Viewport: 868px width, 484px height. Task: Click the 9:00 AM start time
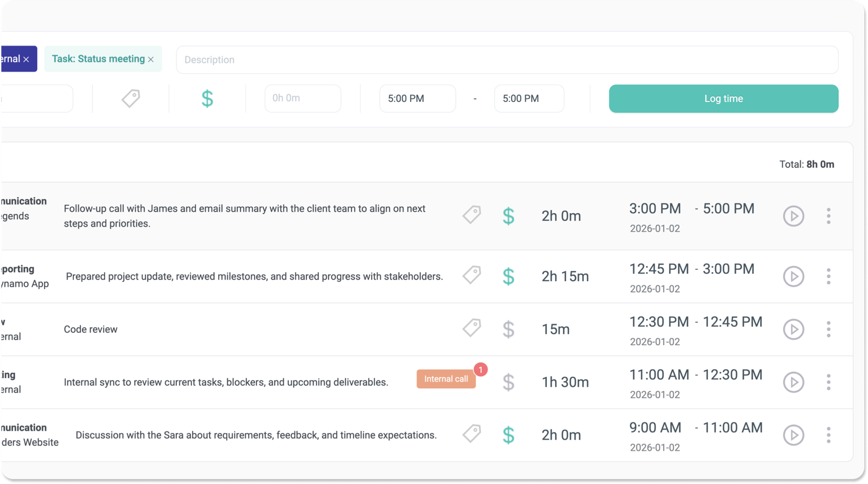click(655, 428)
